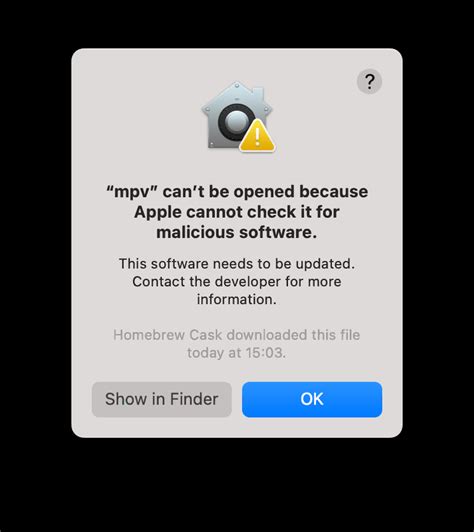Click the word "information." in the message
Viewport: 474px width, 532px height.
(237, 299)
